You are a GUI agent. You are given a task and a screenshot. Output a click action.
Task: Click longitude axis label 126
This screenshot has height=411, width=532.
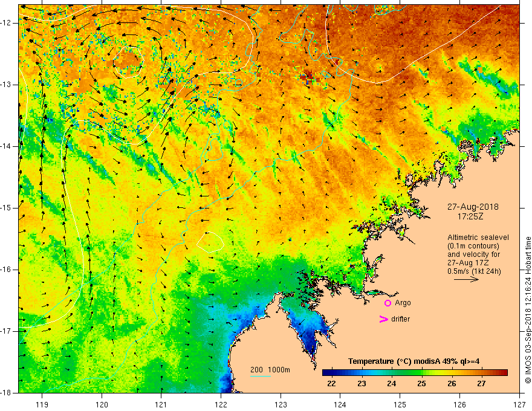459,404
